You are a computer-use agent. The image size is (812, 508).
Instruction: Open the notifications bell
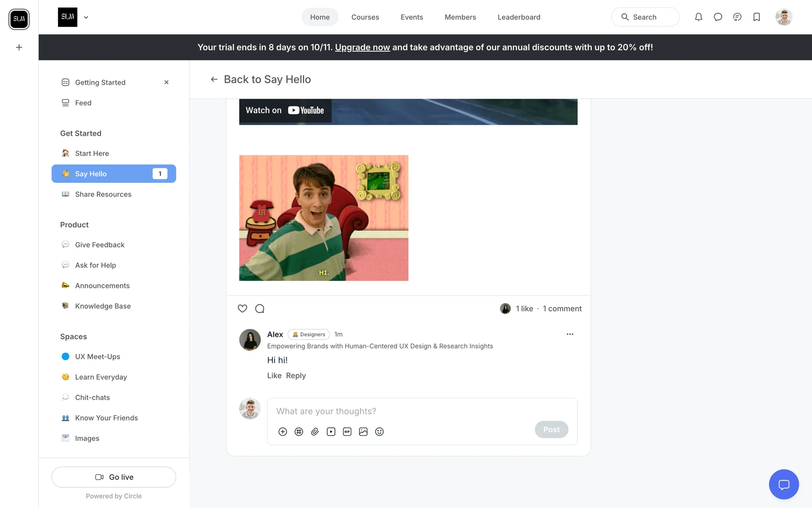pyautogui.click(x=699, y=17)
